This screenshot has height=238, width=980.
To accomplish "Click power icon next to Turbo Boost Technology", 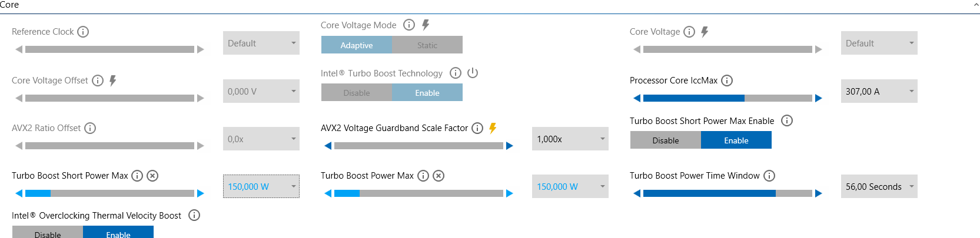I will tap(473, 73).
